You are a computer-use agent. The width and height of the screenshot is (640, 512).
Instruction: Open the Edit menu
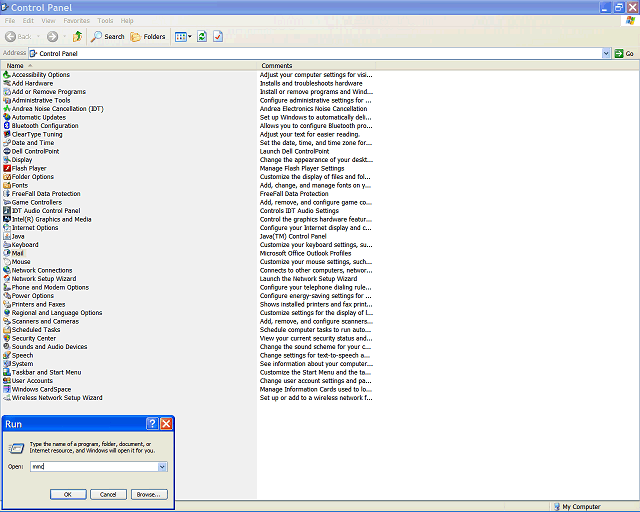click(x=28, y=21)
